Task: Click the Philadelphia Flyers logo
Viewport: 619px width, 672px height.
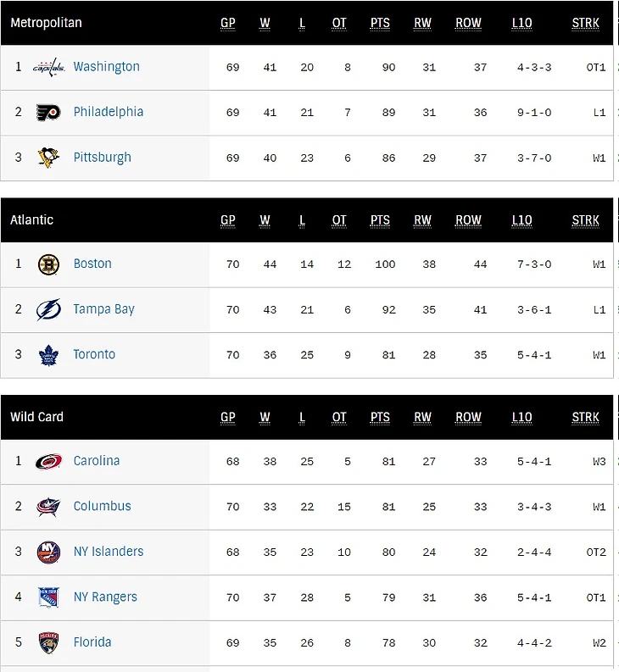Action: [x=48, y=112]
